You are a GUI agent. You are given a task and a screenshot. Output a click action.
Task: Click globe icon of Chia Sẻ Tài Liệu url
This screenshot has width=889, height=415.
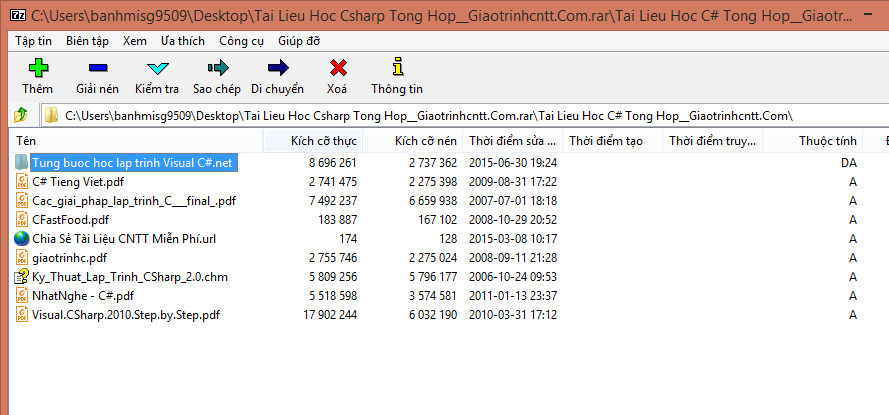coord(21,239)
